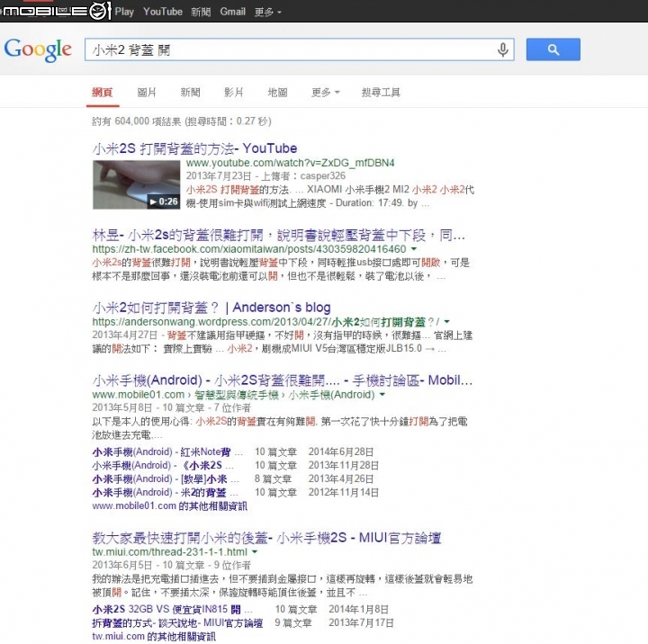648x644 pixels.
Task: Click the 約有 604,000 項結果 result stats text
Action: [x=182, y=121]
